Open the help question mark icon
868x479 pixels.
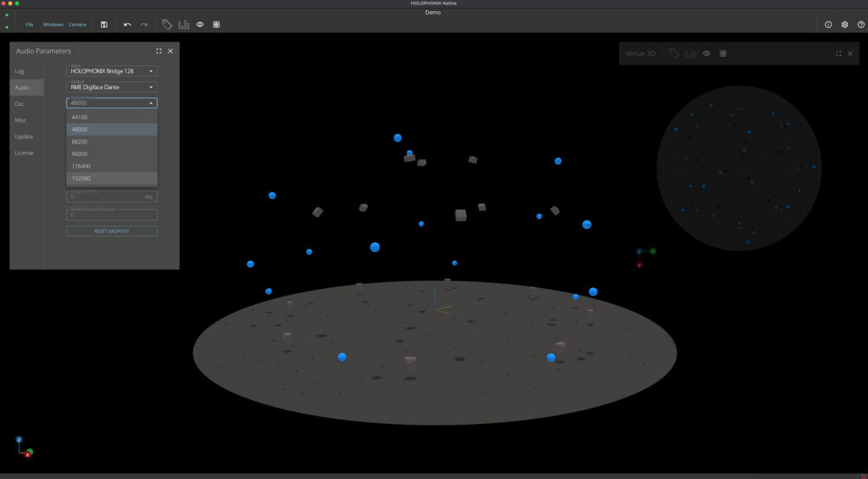click(861, 25)
